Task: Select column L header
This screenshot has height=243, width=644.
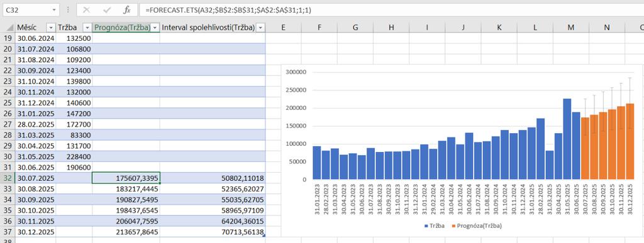Action: click(535, 28)
